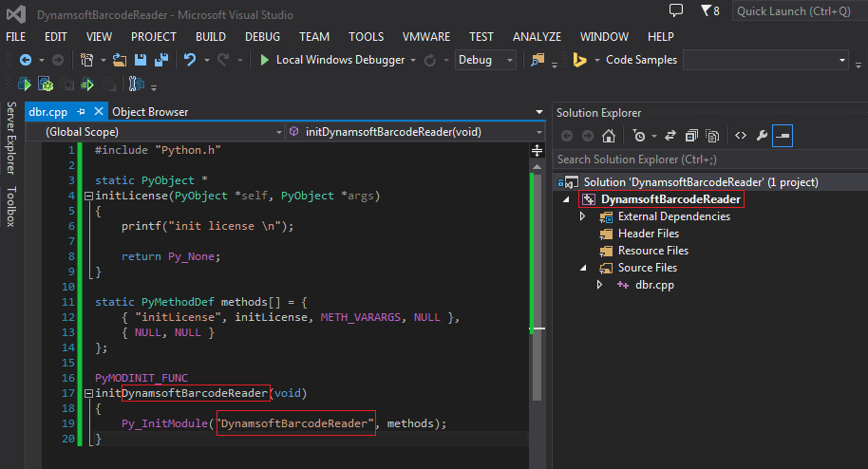Toggle pin on the dbr.cpp tab
868x469 pixels.
[x=82, y=112]
